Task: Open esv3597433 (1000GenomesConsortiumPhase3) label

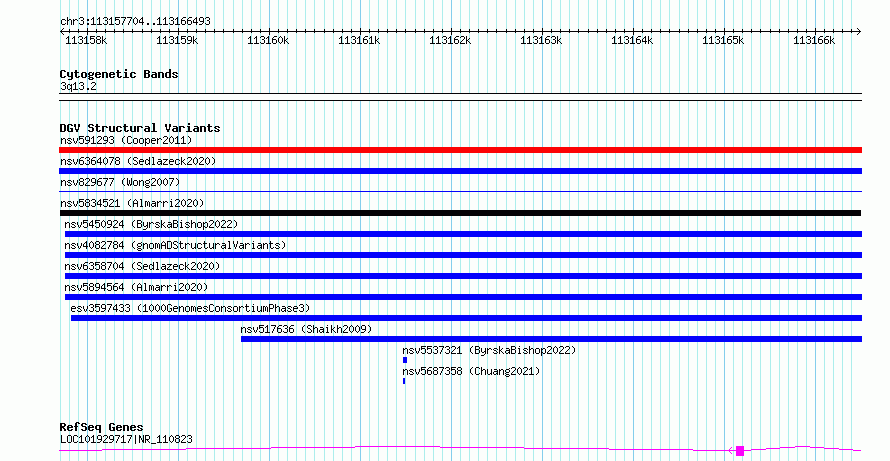Action: [190, 308]
